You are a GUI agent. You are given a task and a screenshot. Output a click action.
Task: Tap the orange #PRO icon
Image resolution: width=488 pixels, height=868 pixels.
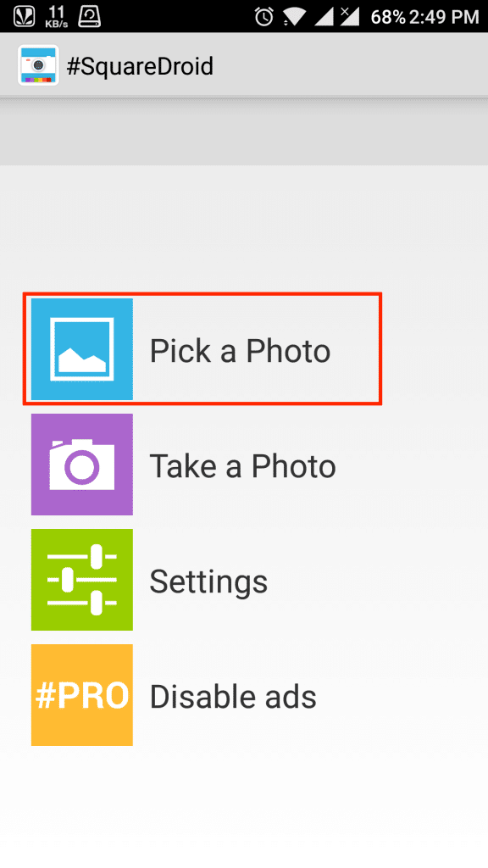coord(82,695)
